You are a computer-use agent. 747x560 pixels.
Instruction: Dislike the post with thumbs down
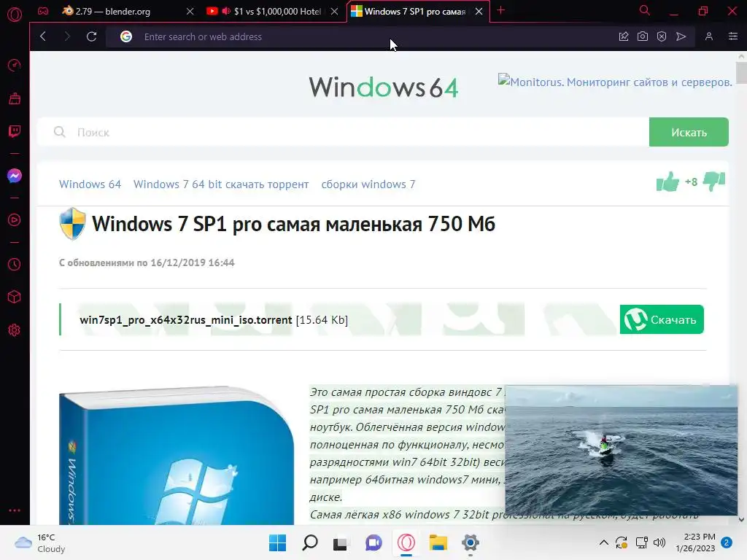click(714, 182)
